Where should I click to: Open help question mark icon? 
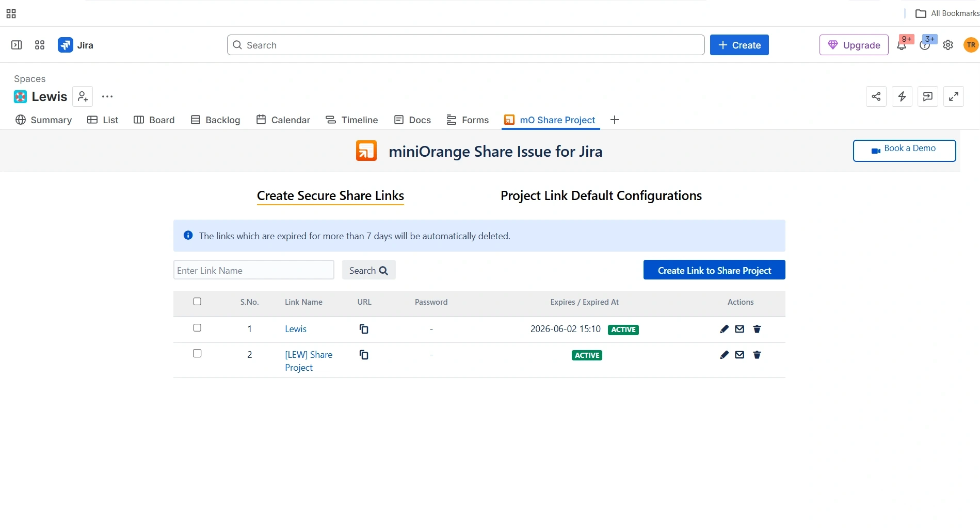pyautogui.click(x=925, y=45)
